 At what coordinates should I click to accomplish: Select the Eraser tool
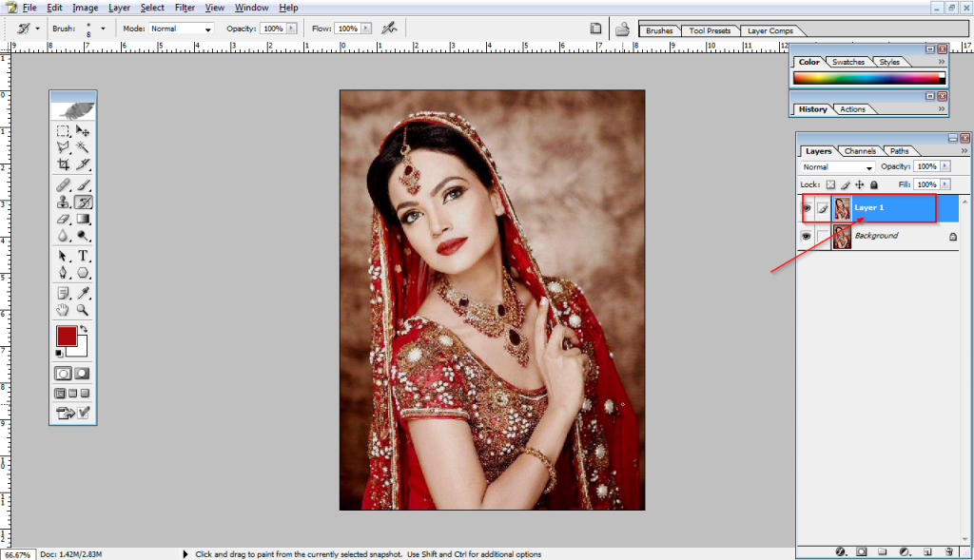click(x=63, y=219)
